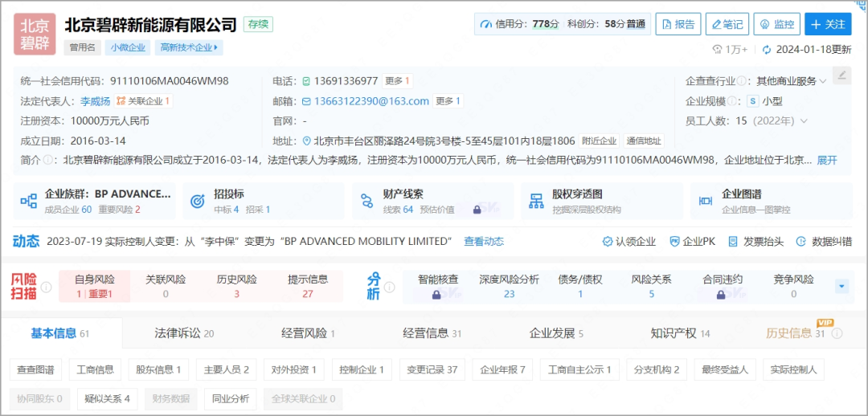
Task: Click the 财产线索 chain icon
Action: point(366,201)
